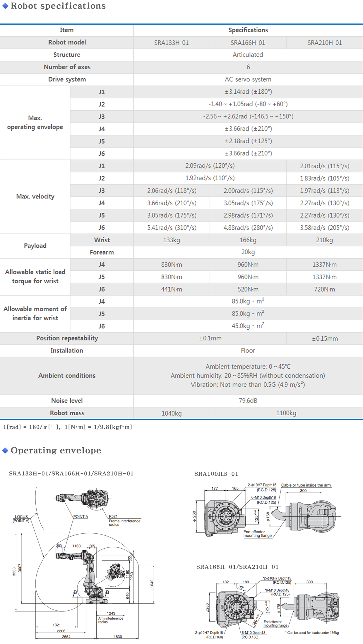Click the 'Cable or tube inside the arm' label
This screenshot has width=363, height=644.
coord(306,485)
